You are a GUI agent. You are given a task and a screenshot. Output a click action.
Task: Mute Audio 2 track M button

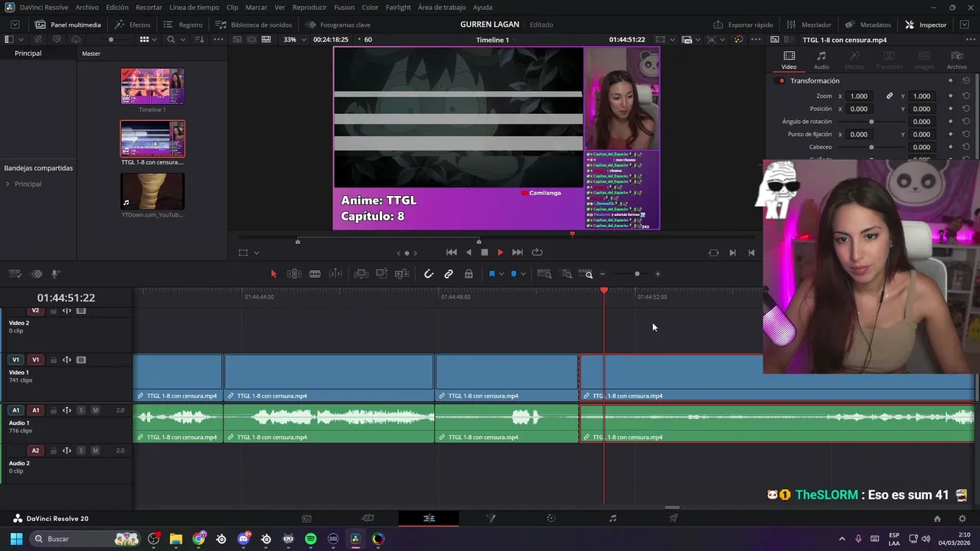(95, 450)
